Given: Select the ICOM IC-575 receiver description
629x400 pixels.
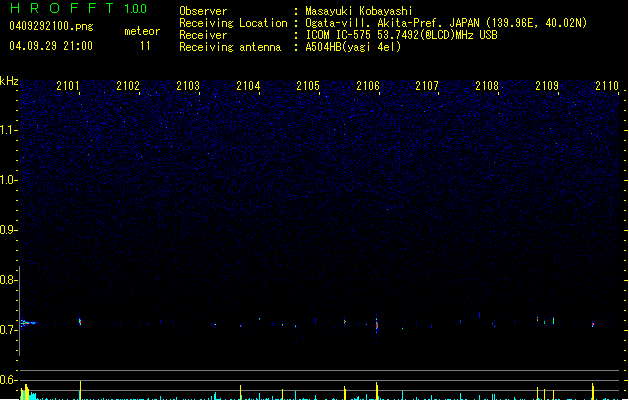Looking at the screenshot, I should (402, 35).
